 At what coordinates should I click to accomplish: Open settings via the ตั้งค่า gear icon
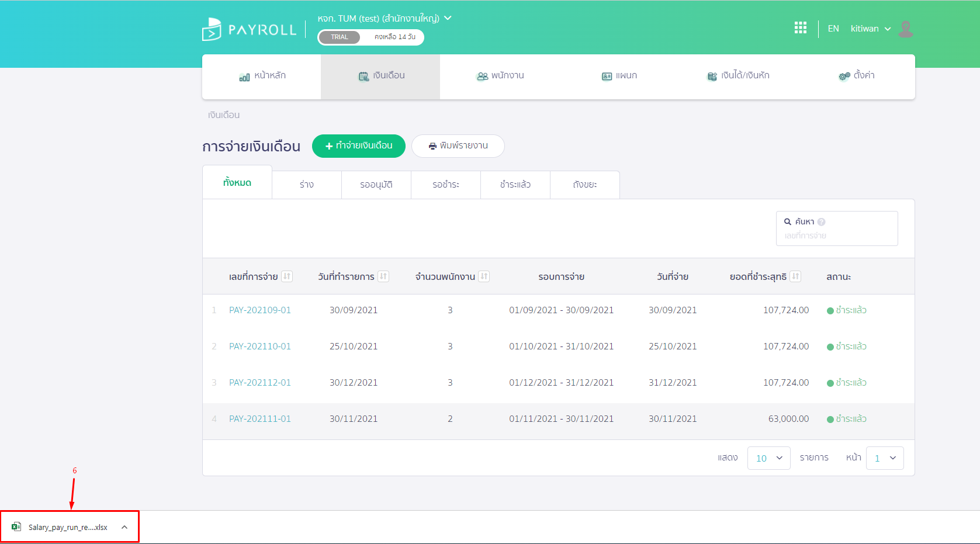(844, 75)
